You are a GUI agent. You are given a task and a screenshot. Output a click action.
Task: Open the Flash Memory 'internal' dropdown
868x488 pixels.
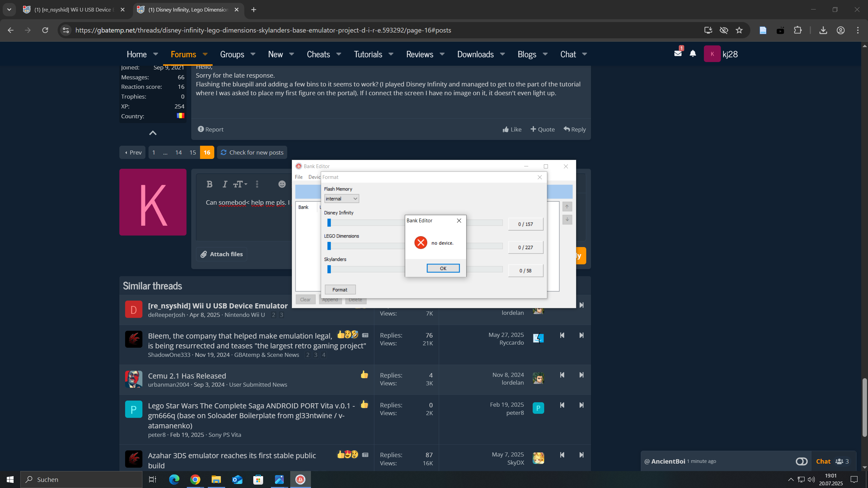[341, 199]
